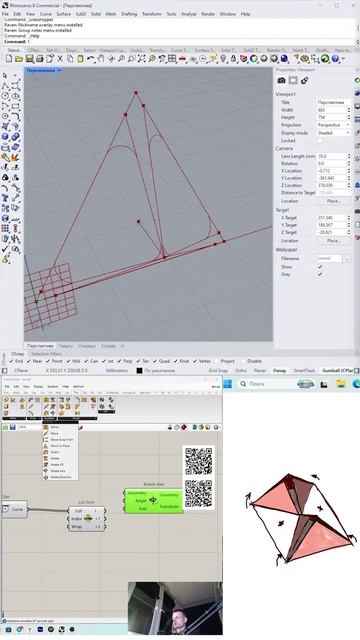Select the Circle tool in left sidebar
360x640 pixels.
pos(5,96)
